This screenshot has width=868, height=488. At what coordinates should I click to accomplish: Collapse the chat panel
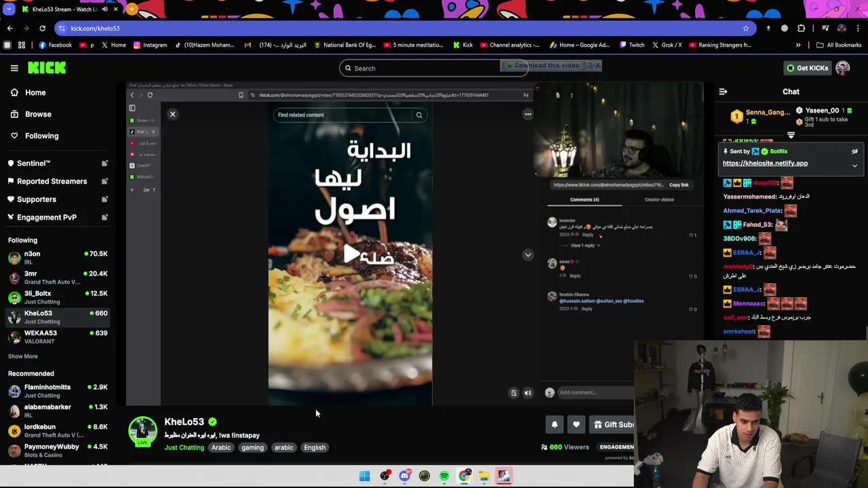pos(723,91)
